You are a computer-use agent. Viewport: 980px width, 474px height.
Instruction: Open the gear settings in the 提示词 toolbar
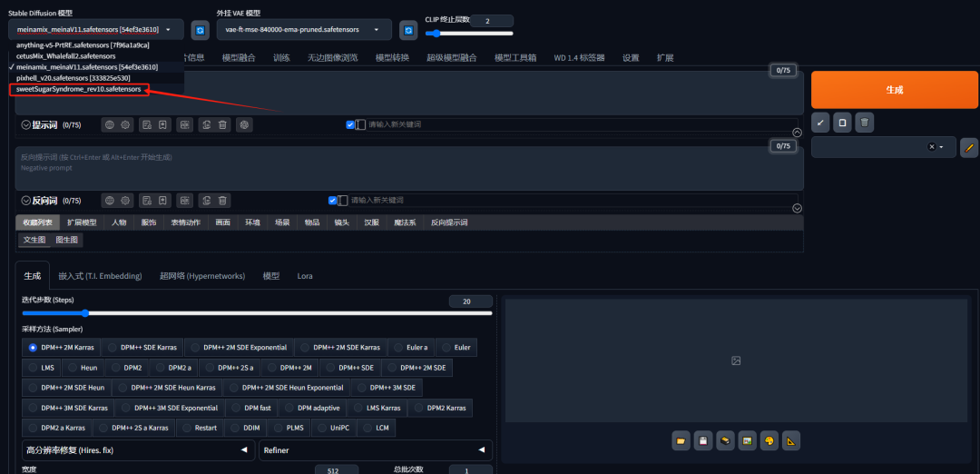tap(125, 124)
